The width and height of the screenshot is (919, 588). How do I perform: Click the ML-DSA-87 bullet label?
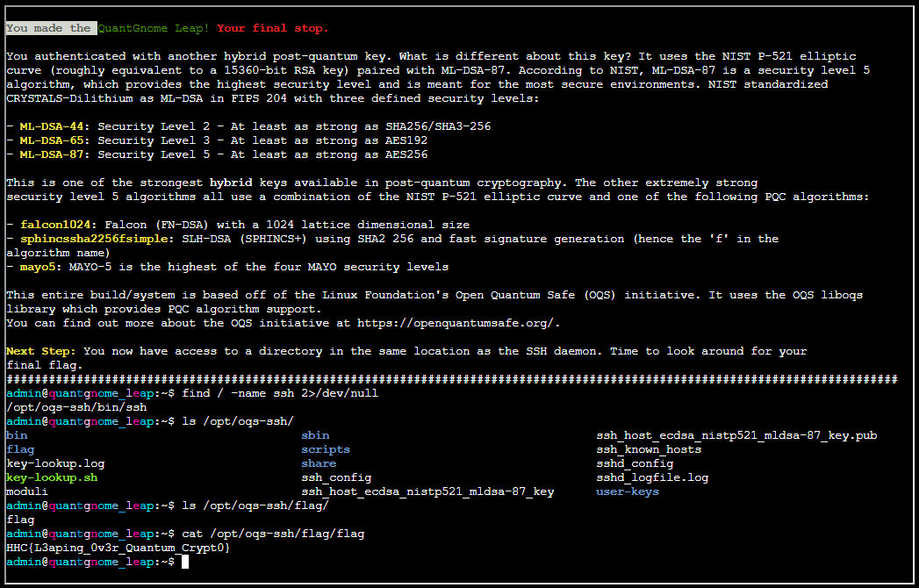pyautogui.click(x=55, y=154)
